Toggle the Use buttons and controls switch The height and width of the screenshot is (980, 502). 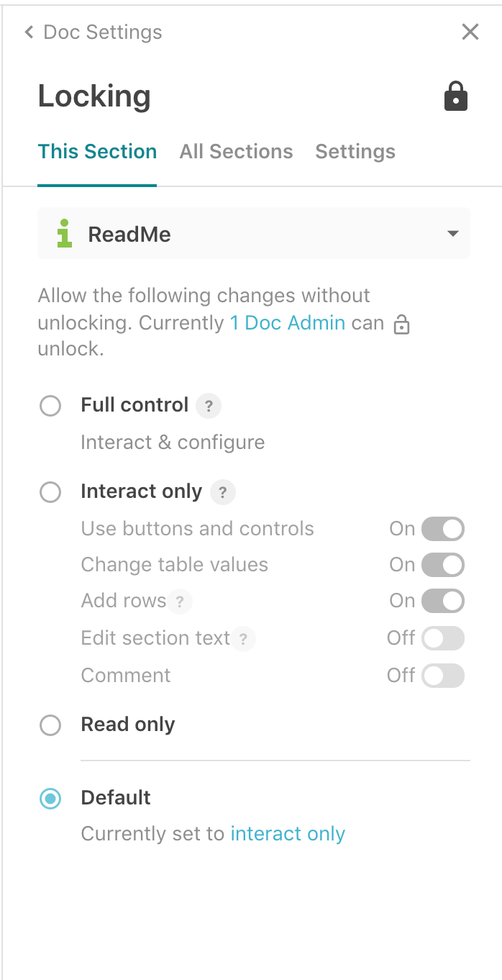pos(443,529)
